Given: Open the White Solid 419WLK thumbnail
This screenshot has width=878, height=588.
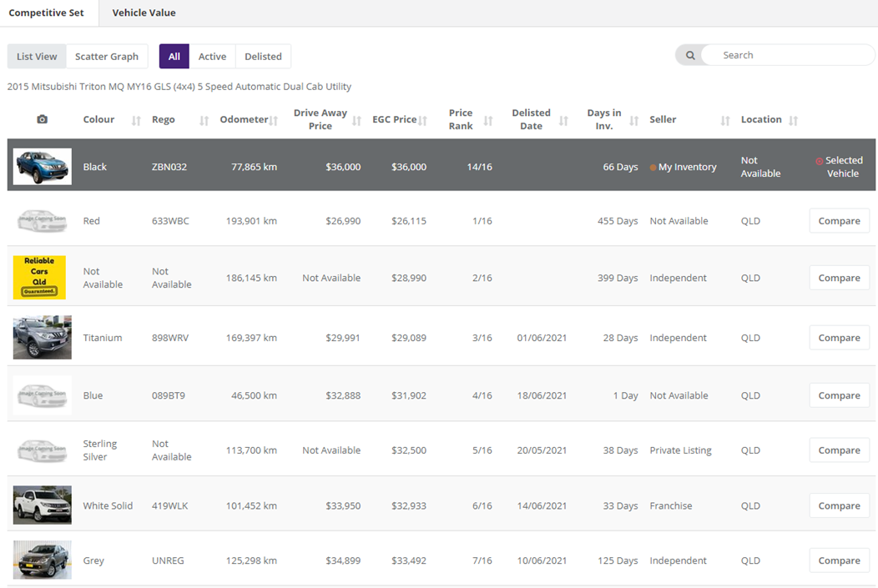Looking at the screenshot, I should [43, 505].
